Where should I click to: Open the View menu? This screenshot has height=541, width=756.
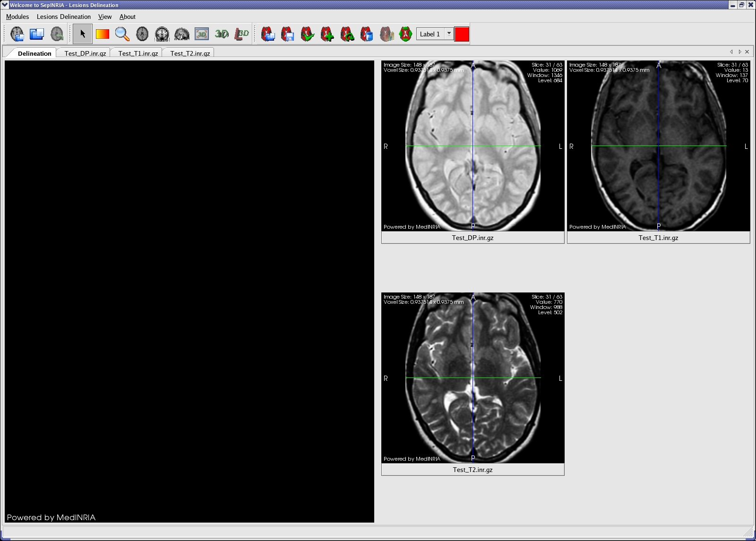click(105, 17)
